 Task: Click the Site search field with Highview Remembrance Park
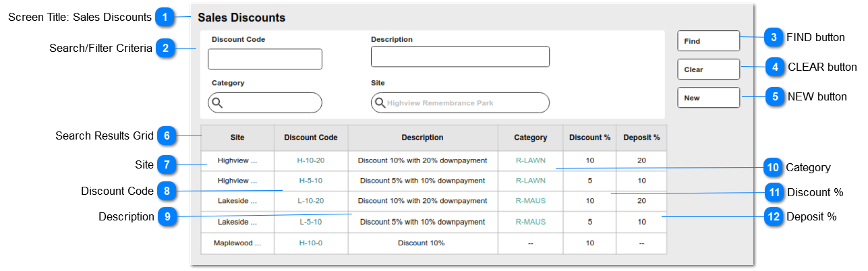pos(460,102)
